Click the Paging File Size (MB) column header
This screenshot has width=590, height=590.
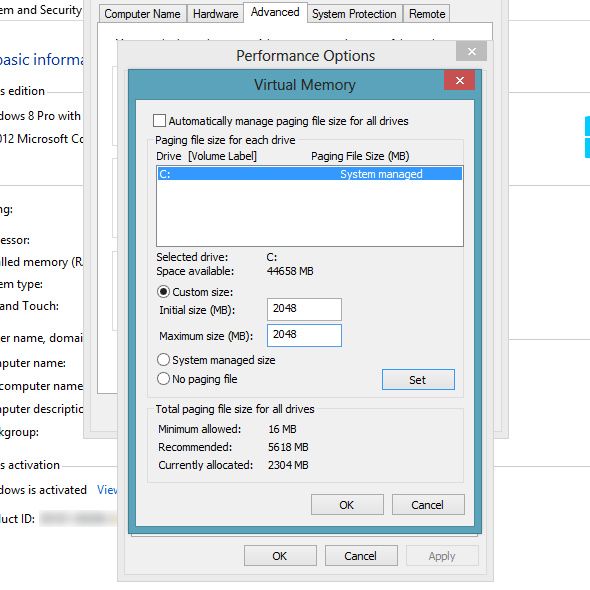(x=360, y=156)
